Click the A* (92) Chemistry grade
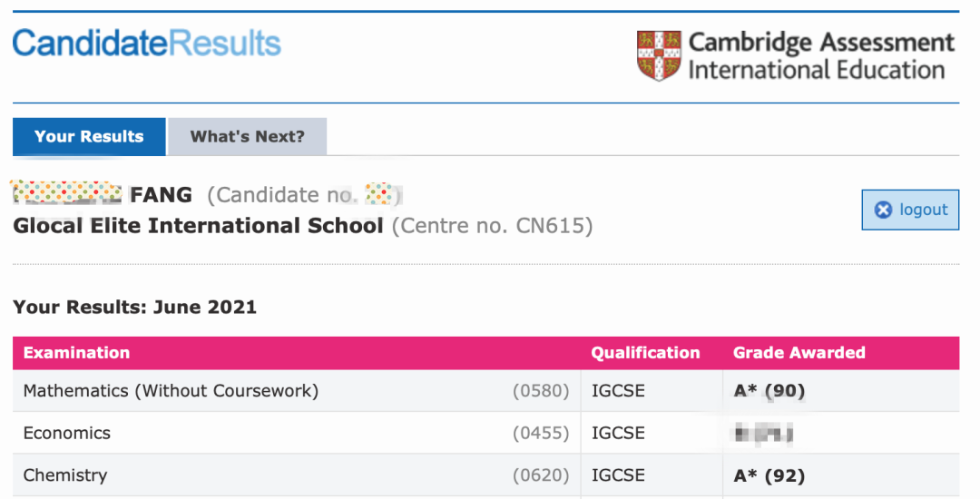 tap(769, 475)
